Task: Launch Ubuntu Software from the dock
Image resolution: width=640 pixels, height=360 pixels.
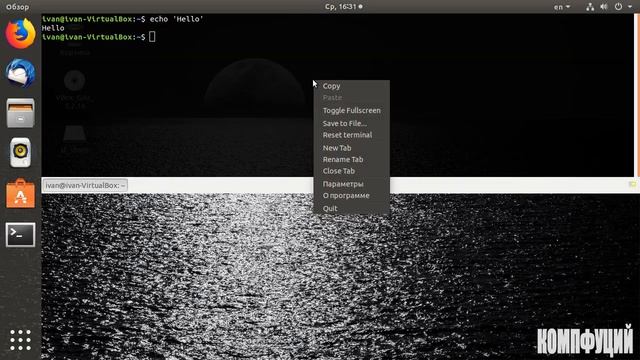Action: (x=20, y=194)
